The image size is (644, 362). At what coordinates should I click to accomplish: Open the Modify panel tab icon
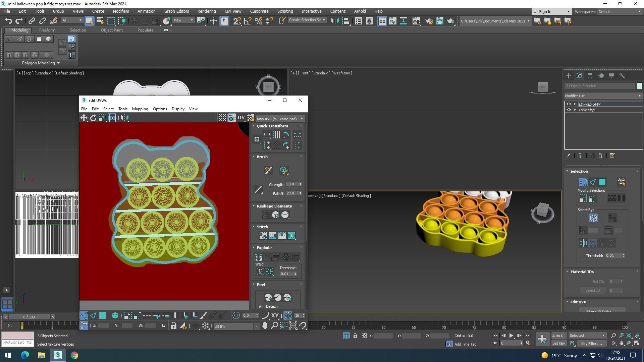click(579, 76)
